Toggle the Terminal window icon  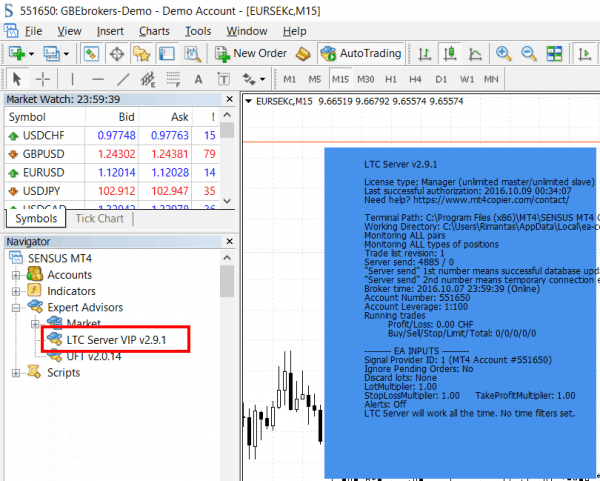pos(167,54)
